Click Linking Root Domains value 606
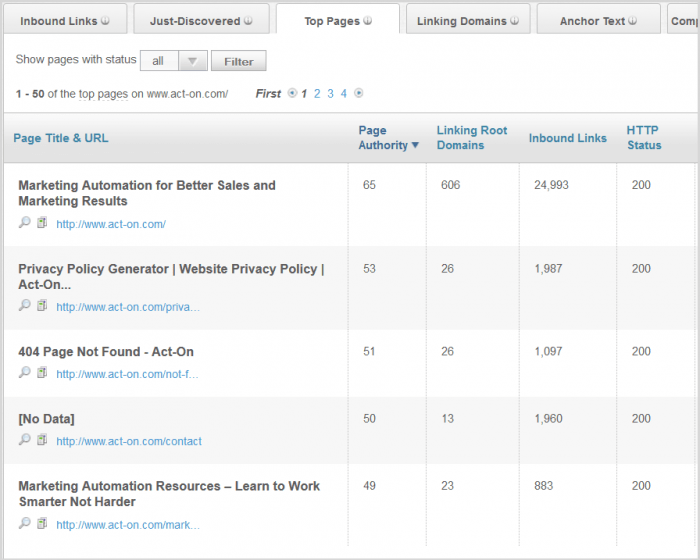The height and width of the screenshot is (560, 700). click(450, 185)
